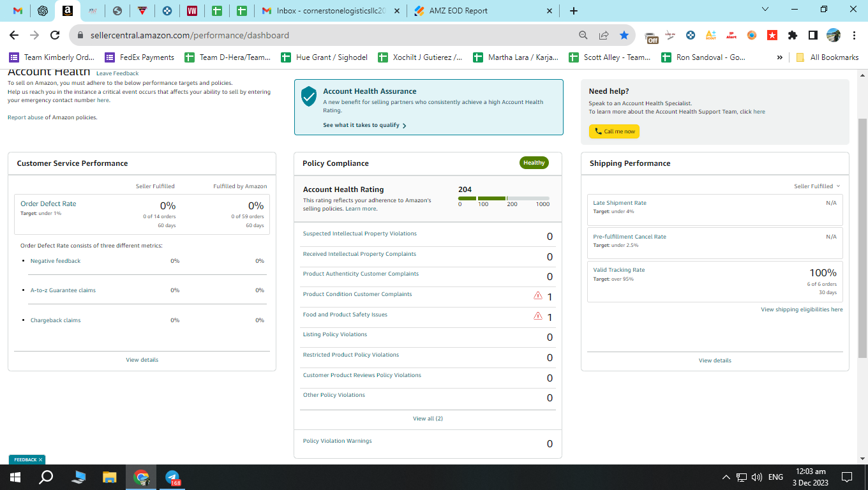Open A-to-z Guarantee claims
The width and height of the screenshot is (868, 490).
click(x=63, y=290)
